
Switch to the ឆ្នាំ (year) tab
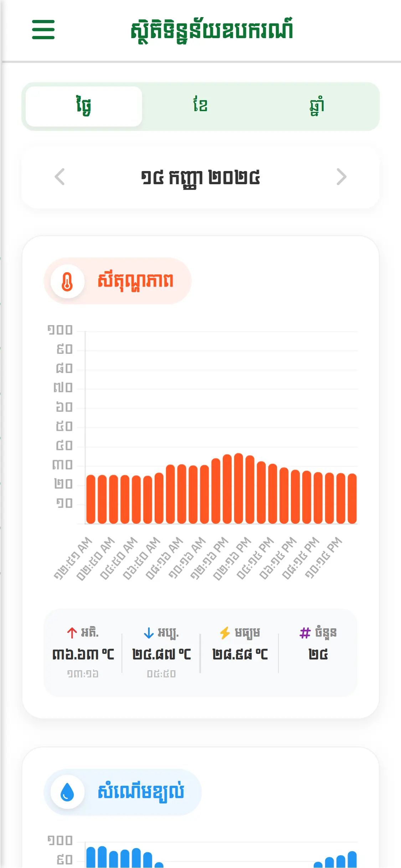317,106
